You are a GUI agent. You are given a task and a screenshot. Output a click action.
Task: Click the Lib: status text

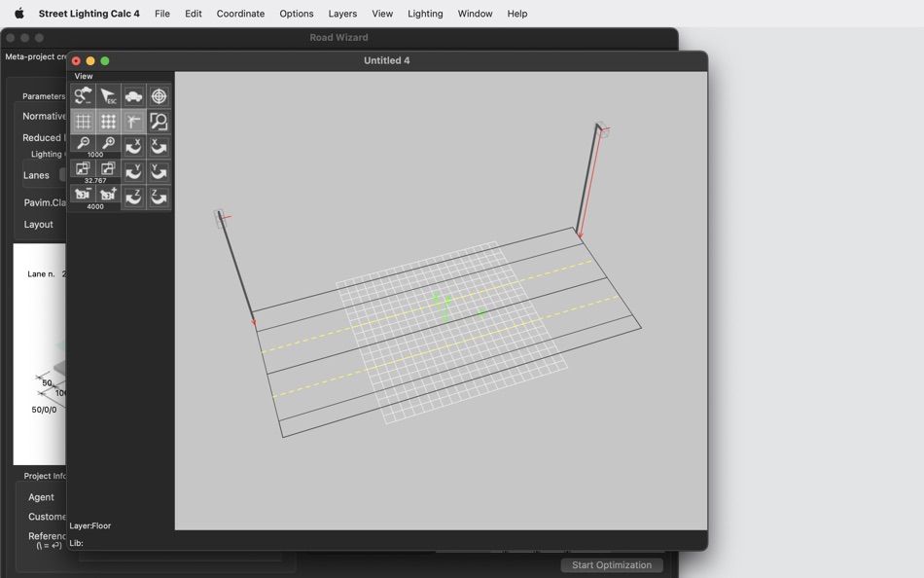click(x=76, y=543)
